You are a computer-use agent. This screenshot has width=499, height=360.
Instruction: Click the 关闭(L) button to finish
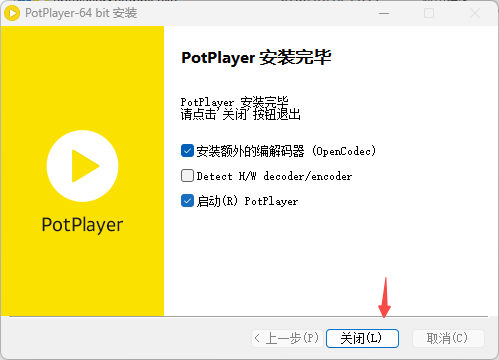click(362, 338)
